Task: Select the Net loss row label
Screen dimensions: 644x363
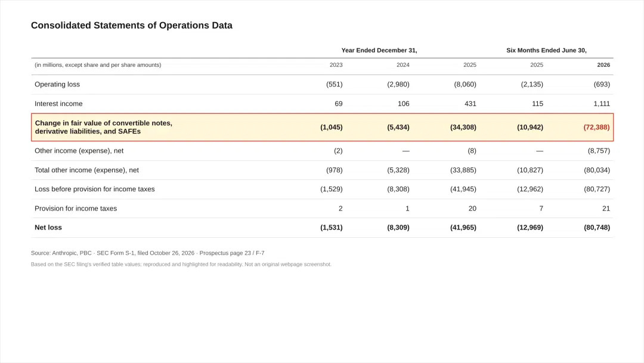Action: (48, 228)
